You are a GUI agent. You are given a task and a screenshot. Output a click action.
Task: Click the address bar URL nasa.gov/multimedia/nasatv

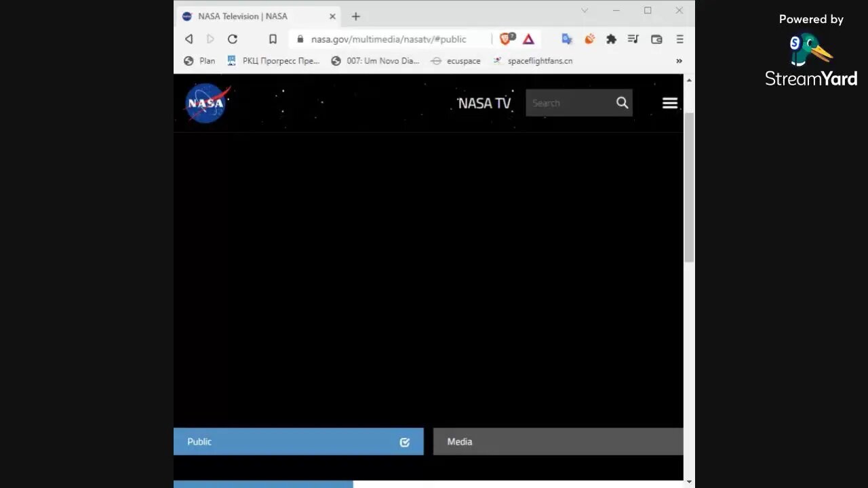click(x=389, y=39)
